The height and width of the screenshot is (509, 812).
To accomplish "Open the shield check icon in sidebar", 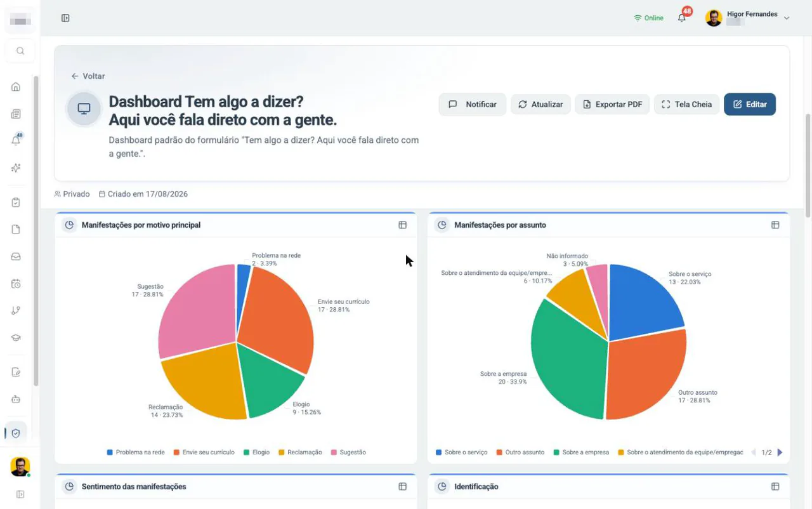I will point(16,433).
